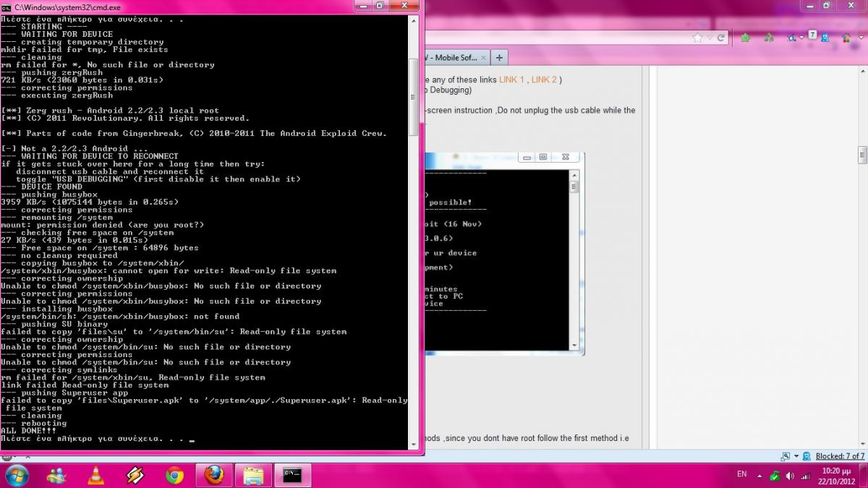The image size is (868, 488).
Task: Minimize the Firefox window
Action: [x=810, y=5]
